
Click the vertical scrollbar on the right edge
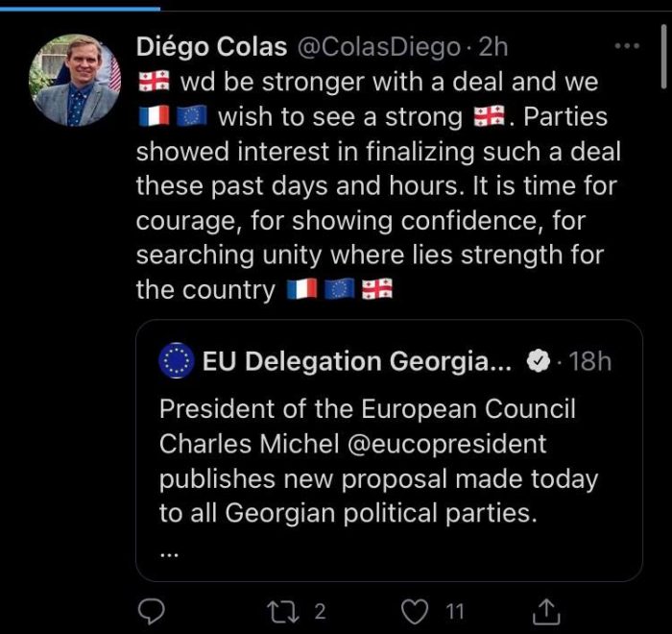coord(664,58)
